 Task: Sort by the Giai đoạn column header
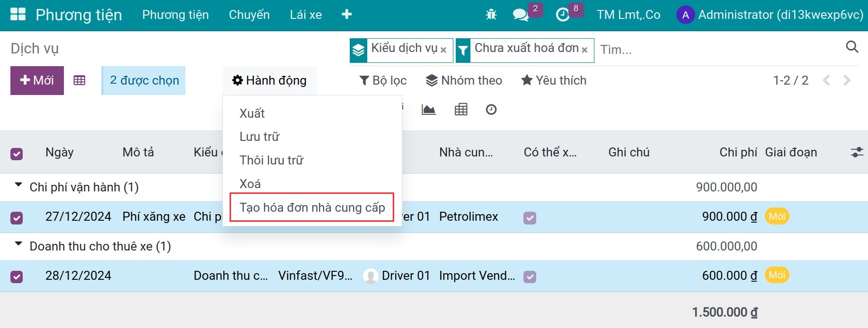tap(791, 152)
